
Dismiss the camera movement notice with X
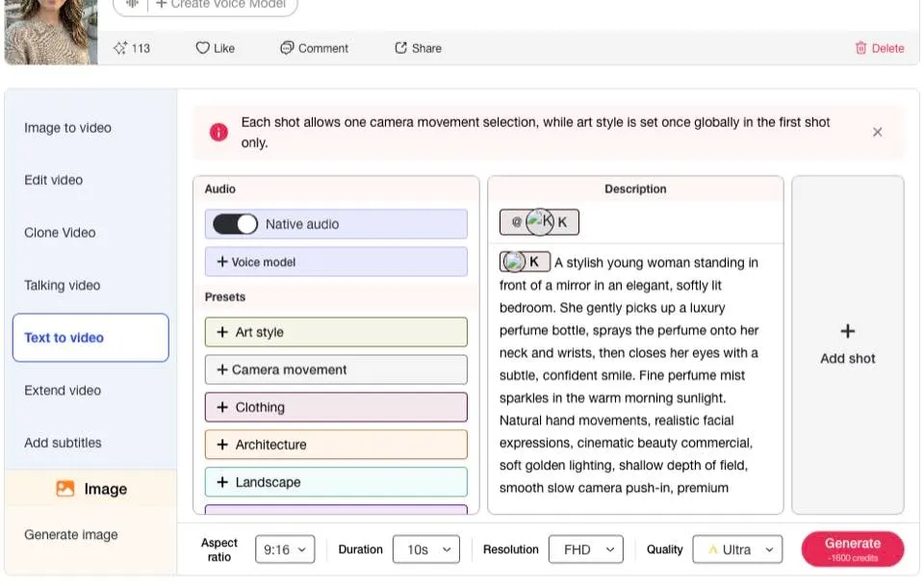[x=878, y=132]
